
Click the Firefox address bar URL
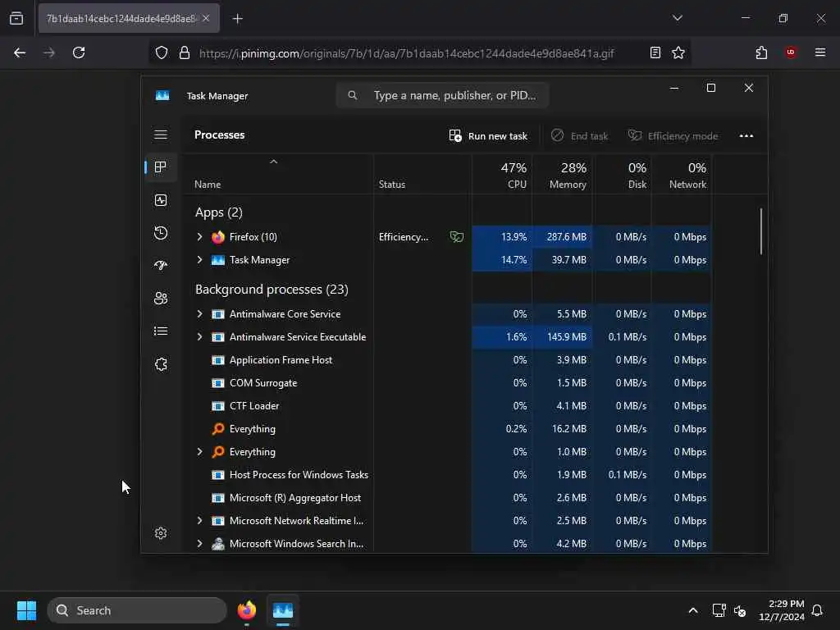pyautogui.click(x=407, y=53)
